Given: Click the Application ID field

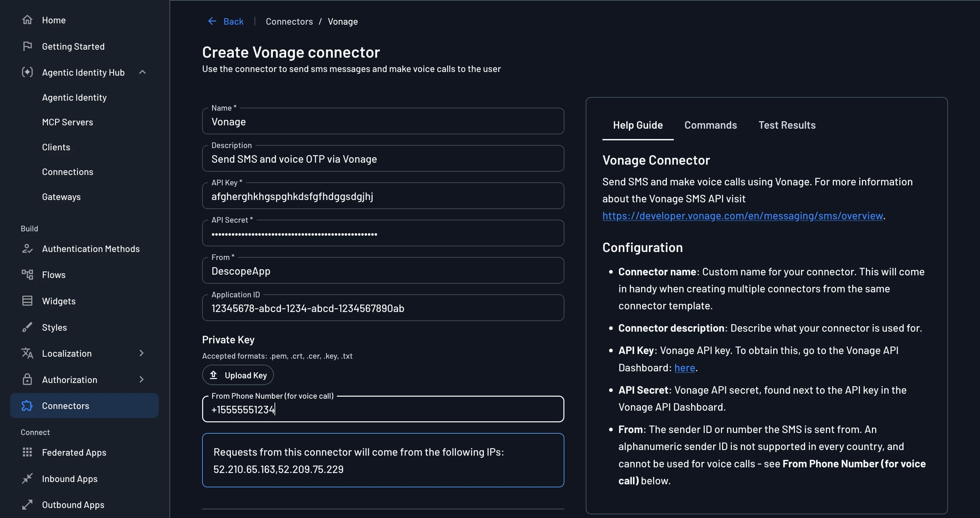Looking at the screenshot, I should [383, 307].
